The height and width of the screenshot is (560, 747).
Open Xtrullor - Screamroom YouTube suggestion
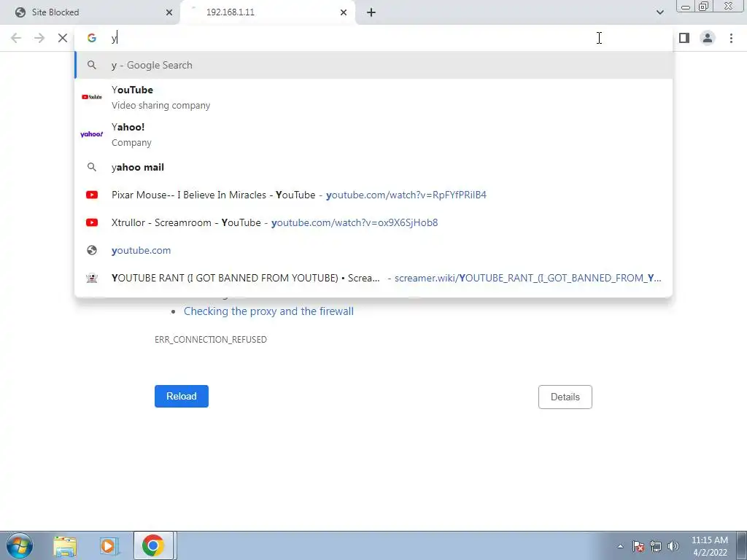point(373,222)
